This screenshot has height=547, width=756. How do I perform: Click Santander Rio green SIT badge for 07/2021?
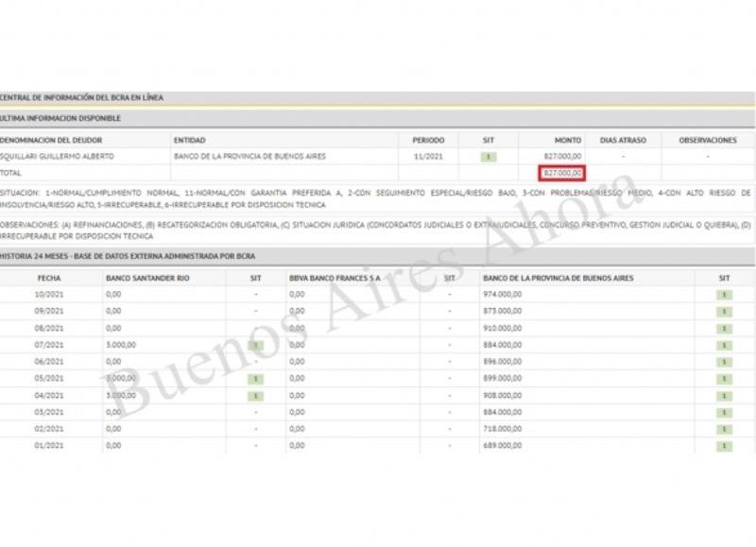coord(255,346)
